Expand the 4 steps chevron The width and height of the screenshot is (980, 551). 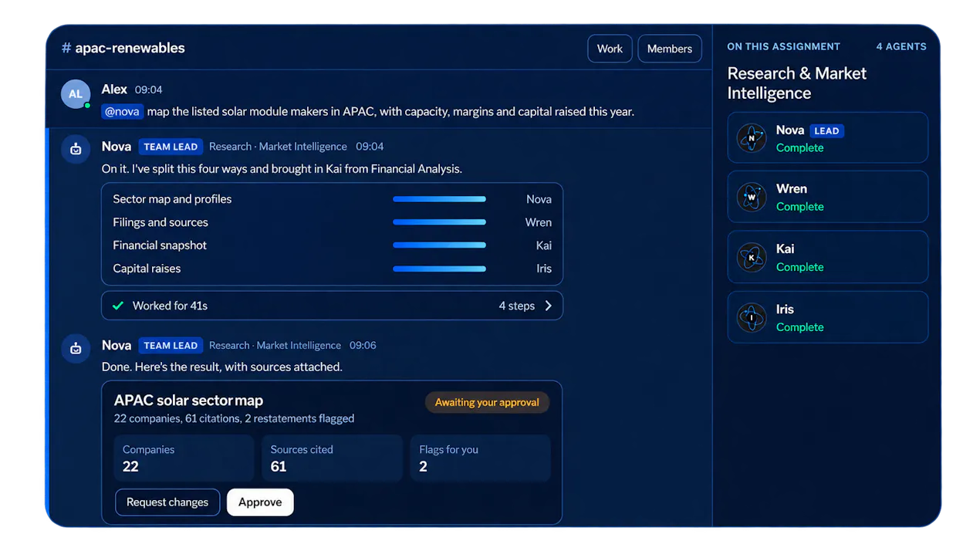coord(549,306)
